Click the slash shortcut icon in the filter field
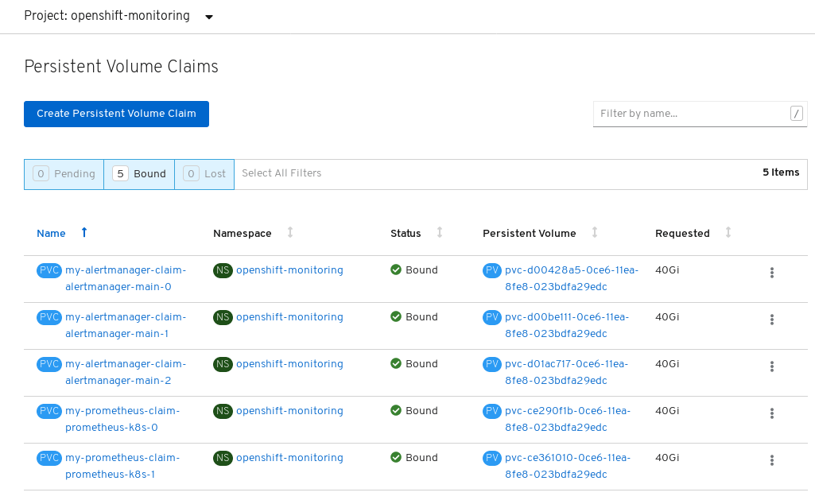This screenshot has height=504, width=815. click(796, 113)
